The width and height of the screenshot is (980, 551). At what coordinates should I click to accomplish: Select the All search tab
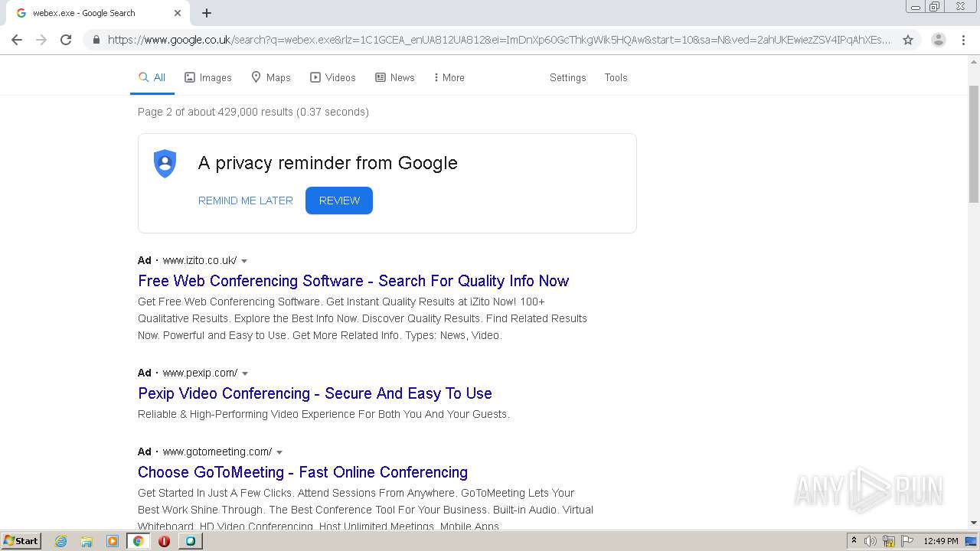[152, 77]
